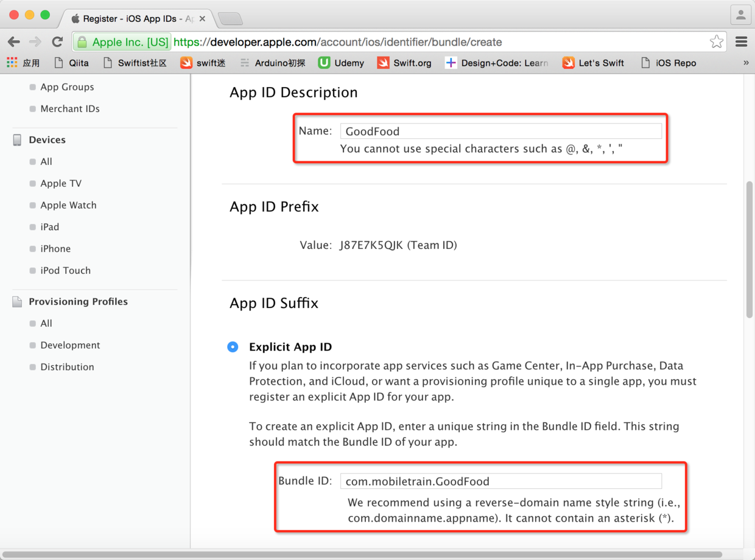Open Development provisioning profiles

[x=70, y=346]
